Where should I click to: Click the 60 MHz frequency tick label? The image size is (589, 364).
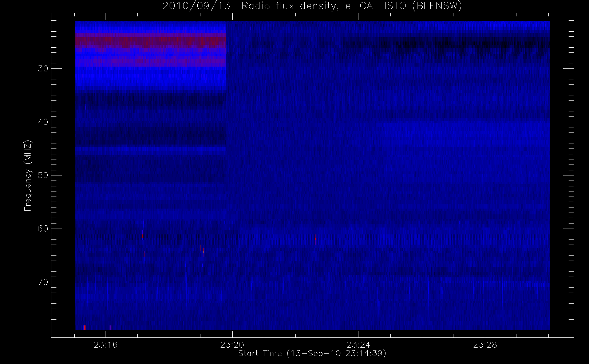[x=43, y=229]
